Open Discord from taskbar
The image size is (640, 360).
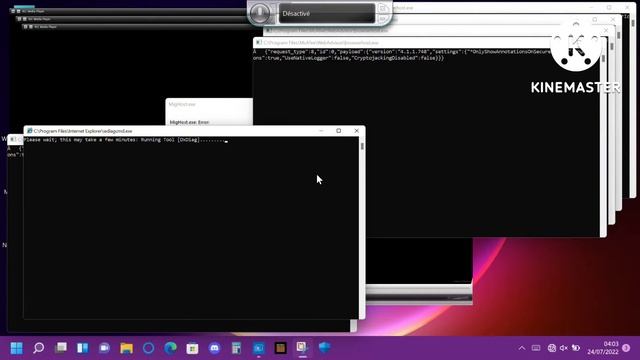pos(214,348)
